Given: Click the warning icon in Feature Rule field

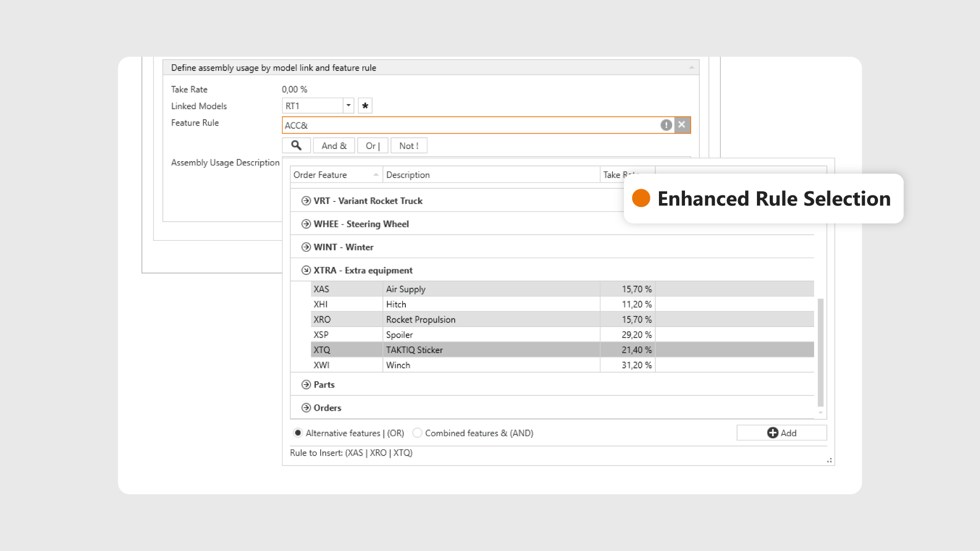Looking at the screenshot, I should coord(666,125).
